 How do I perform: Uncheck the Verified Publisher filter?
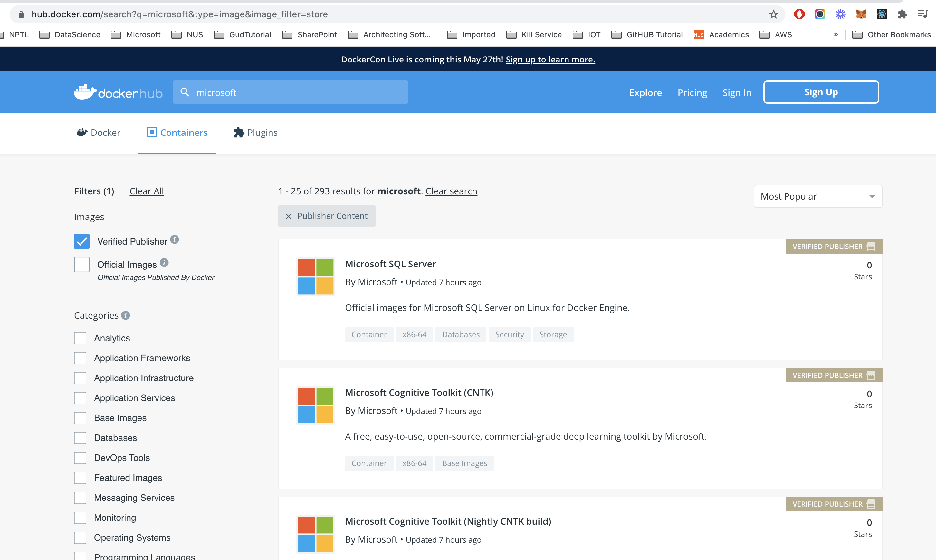(81, 241)
